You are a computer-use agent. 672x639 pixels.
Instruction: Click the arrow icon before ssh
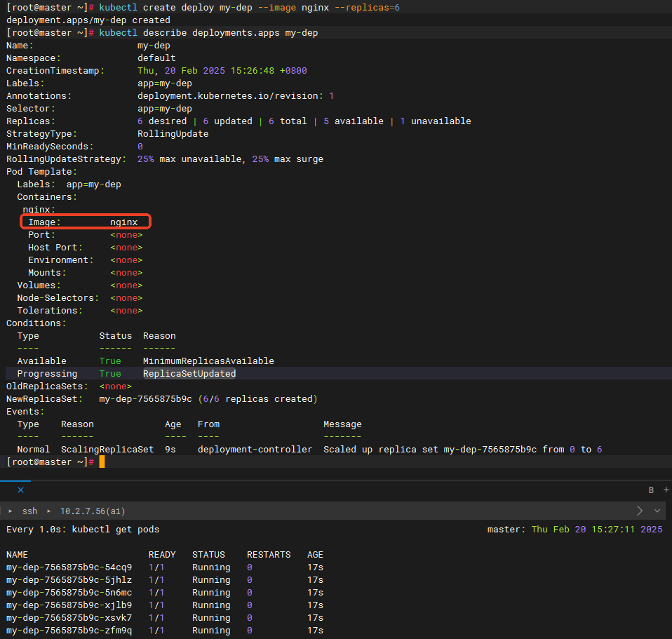10,511
